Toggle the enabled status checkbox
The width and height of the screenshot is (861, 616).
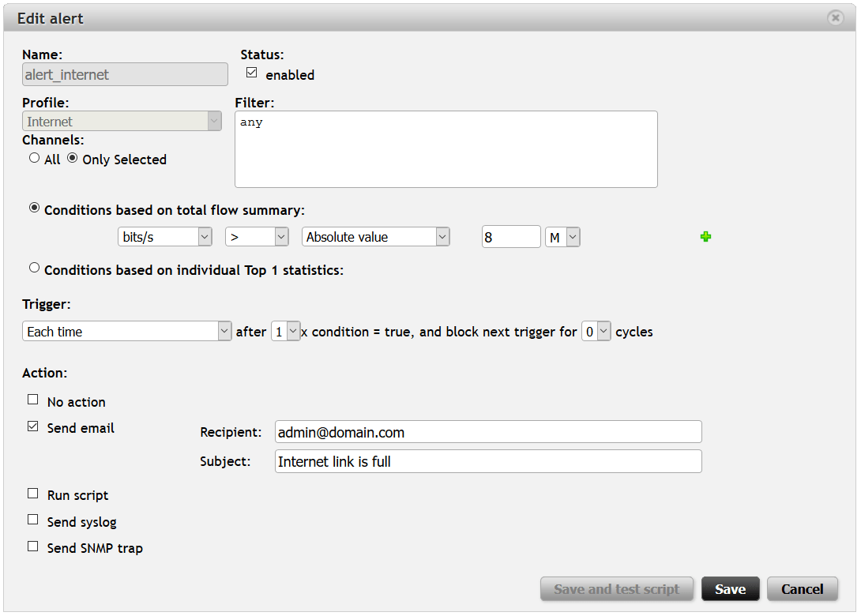252,73
